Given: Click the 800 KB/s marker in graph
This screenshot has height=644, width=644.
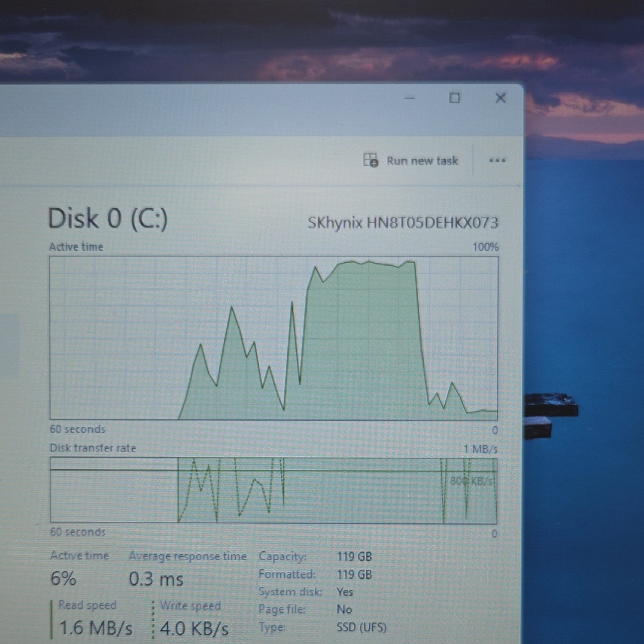Looking at the screenshot, I should coord(472,480).
